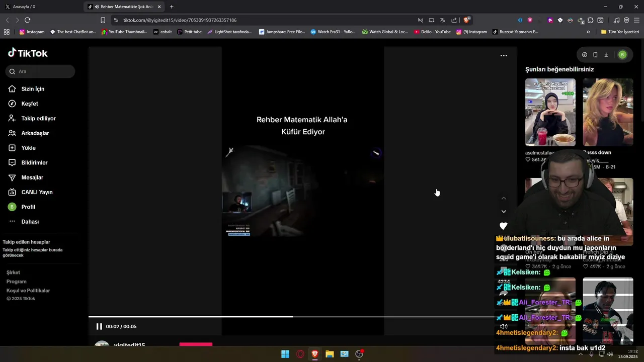
Task: Open blonde woman recommended video thumbnail
Action: [608, 112]
